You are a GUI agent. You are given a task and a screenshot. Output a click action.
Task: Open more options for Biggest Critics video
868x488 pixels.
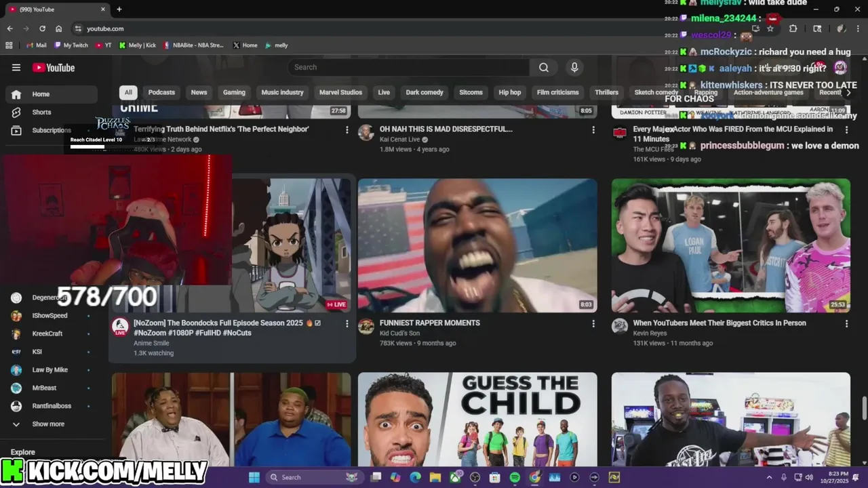(846, 323)
